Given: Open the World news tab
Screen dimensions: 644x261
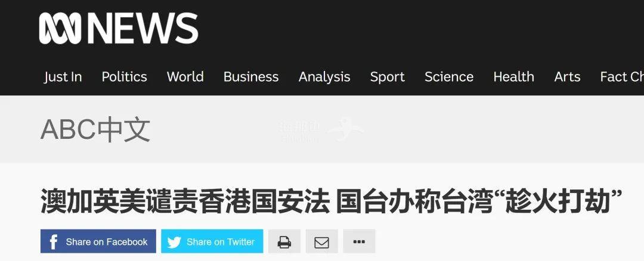Looking at the screenshot, I should tap(185, 77).
